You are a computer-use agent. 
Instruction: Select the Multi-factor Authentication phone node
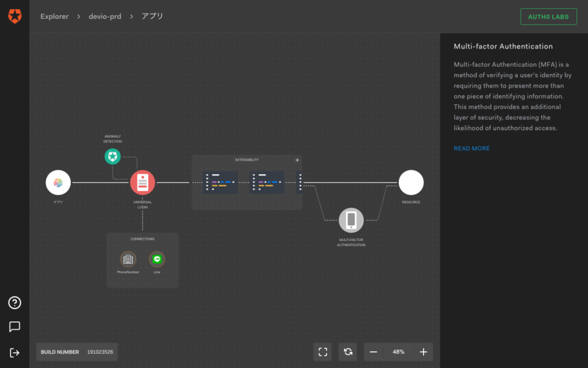coord(351,220)
